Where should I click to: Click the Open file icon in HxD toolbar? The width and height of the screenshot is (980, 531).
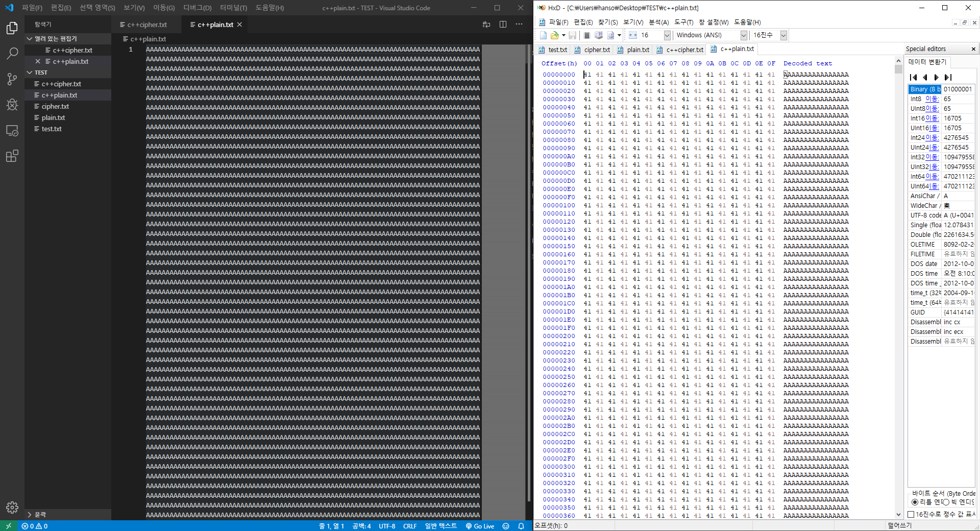click(554, 35)
